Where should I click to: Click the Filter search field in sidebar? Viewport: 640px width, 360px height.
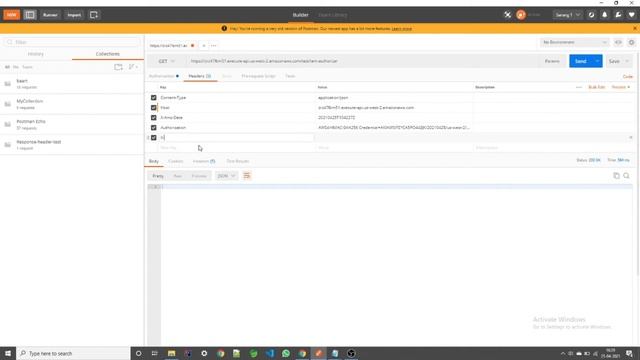pyautogui.click(x=72, y=42)
